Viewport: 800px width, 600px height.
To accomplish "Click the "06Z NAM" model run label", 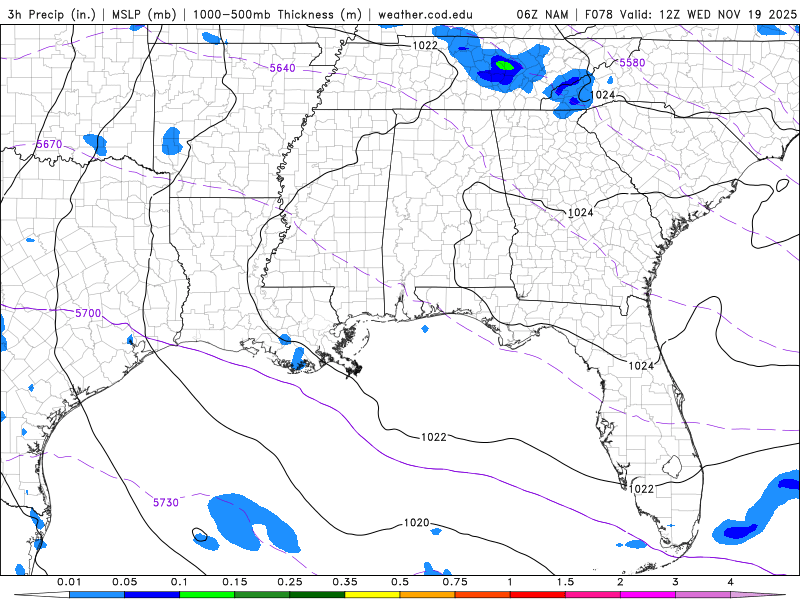I will click(542, 14).
